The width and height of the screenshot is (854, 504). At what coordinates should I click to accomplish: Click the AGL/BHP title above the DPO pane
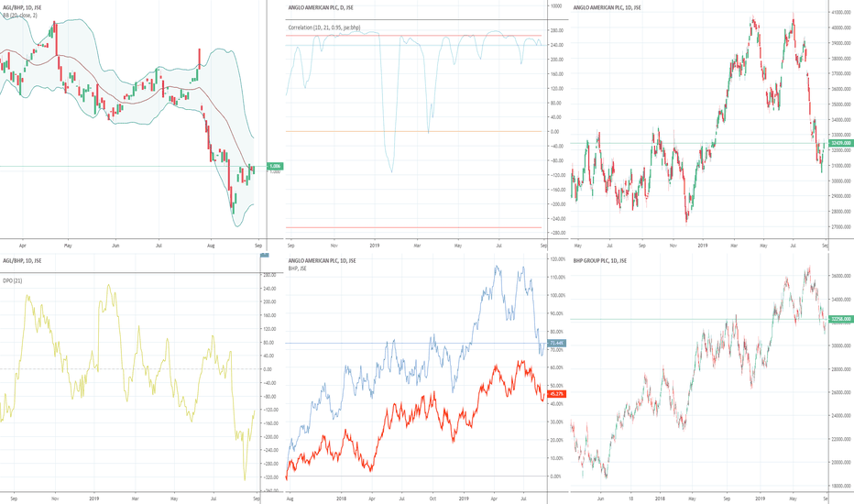click(x=22, y=260)
